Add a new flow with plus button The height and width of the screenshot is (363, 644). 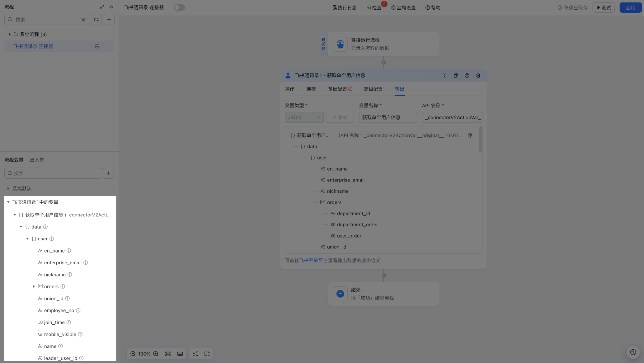pos(109,20)
